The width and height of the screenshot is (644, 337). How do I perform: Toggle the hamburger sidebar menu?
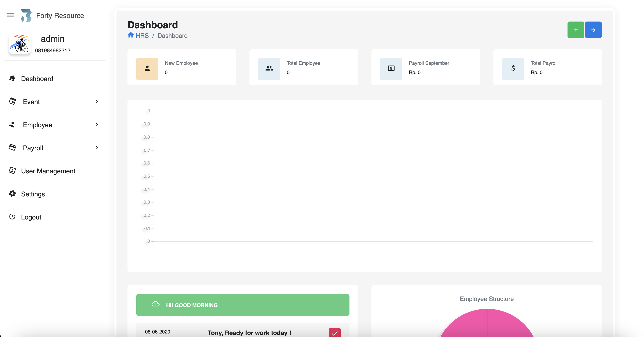point(10,15)
